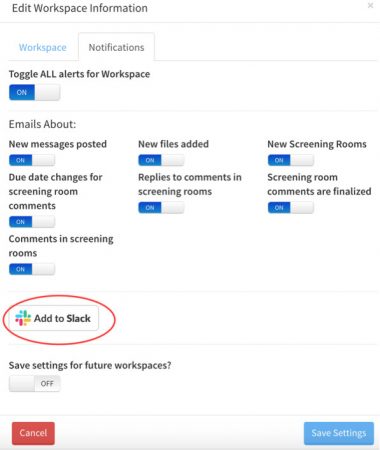Close the Edit Workspace Information dialog
This screenshot has width=380, height=450.
coord(370,6)
